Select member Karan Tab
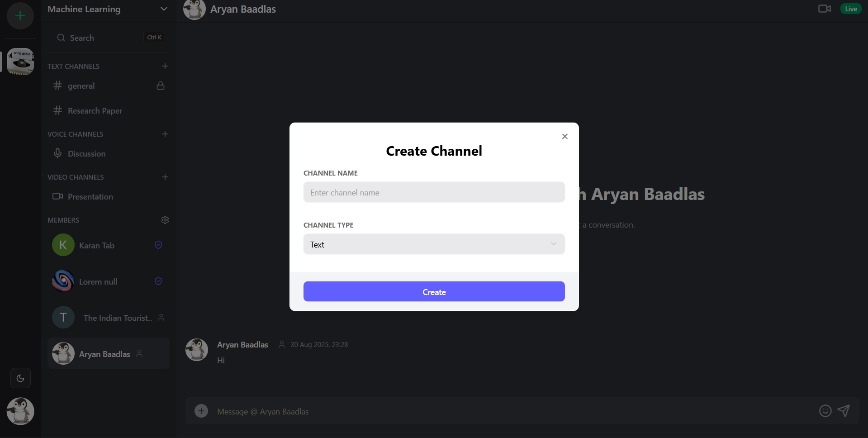This screenshot has height=438, width=868. [97, 245]
